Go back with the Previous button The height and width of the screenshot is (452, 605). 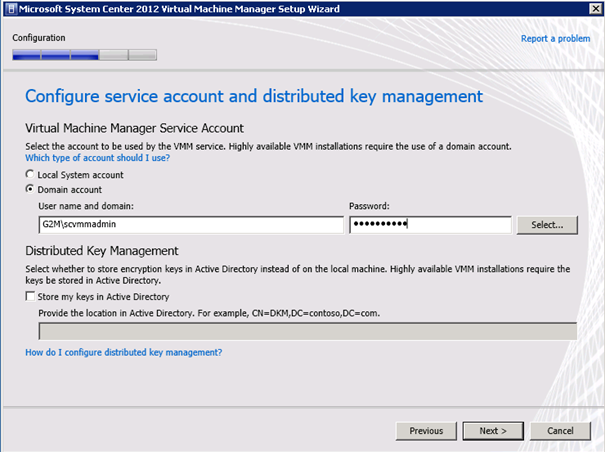(426, 431)
